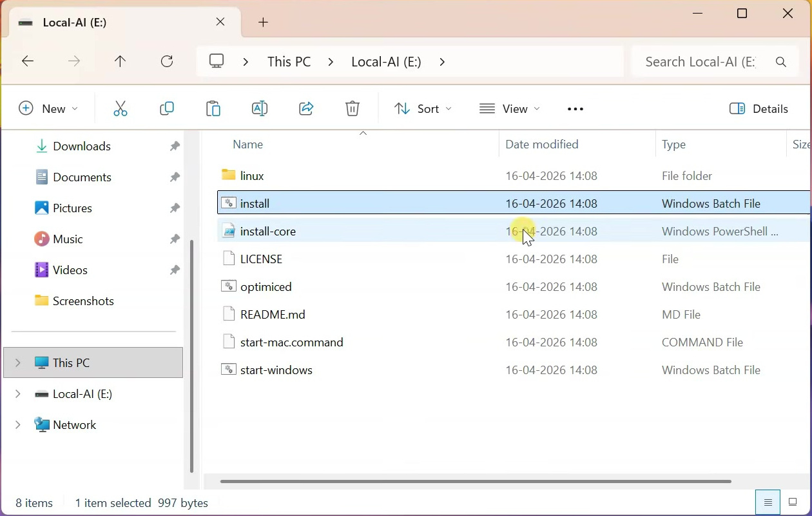The image size is (812, 516).
Task: Click the Paste clipboard icon
Action: pyautogui.click(x=213, y=108)
